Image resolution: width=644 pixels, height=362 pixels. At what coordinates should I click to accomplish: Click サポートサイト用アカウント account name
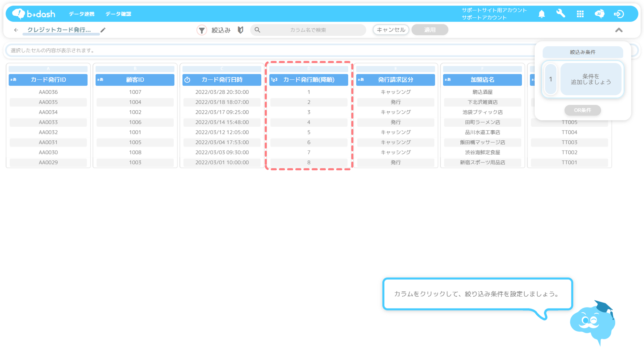(494, 10)
